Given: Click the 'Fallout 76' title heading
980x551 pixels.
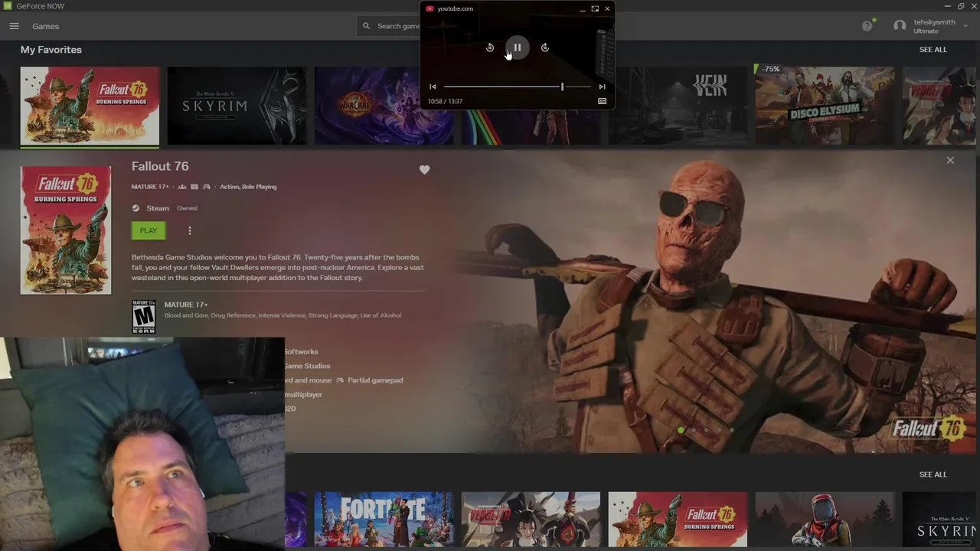Looking at the screenshot, I should point(160,166).
